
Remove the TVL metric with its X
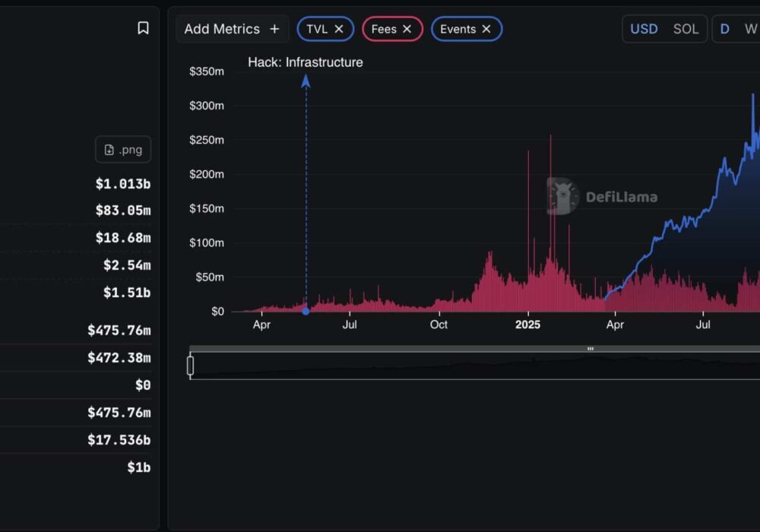[339, 29]
